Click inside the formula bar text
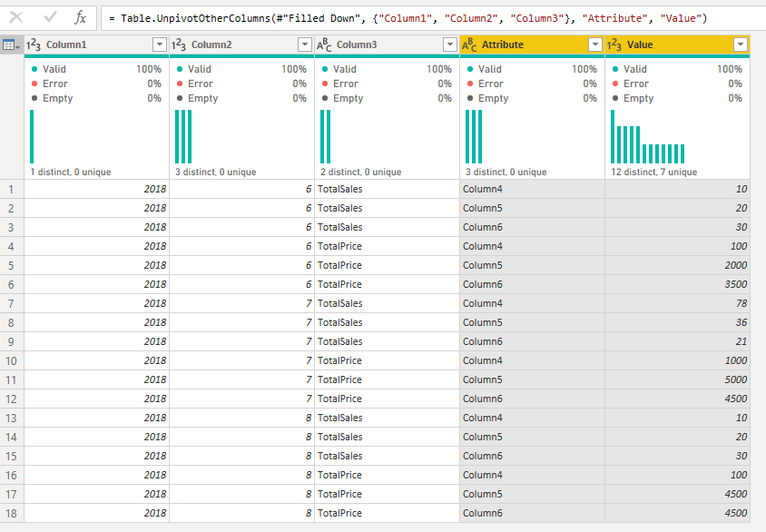The image size is (766, 532). (x=408, y=18)
